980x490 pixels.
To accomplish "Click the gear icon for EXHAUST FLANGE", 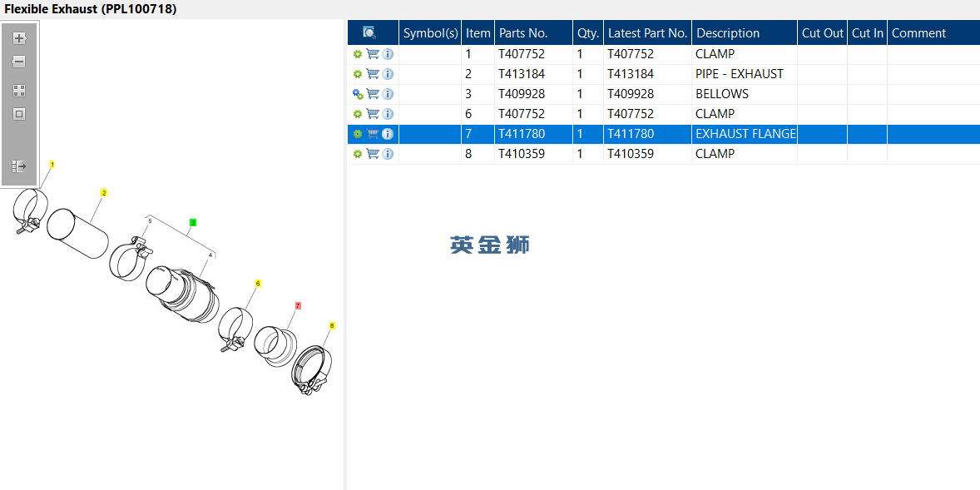I will [x=358, y=134].
